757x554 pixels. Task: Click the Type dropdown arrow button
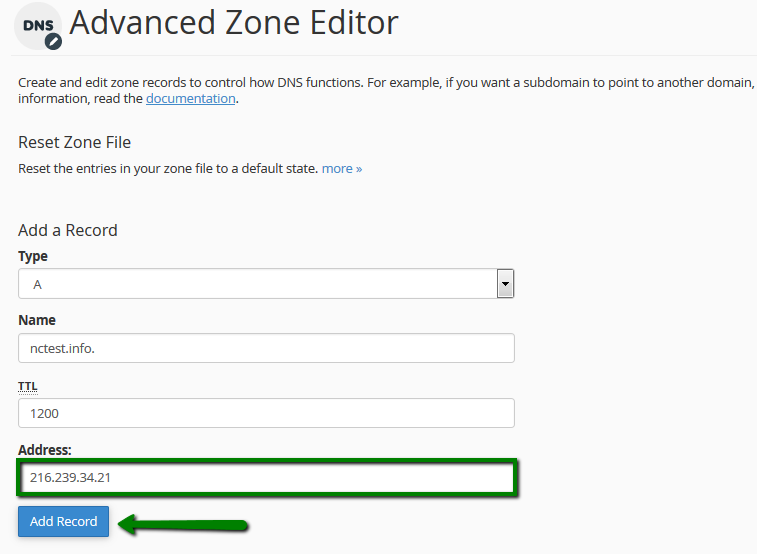pyautogui.click(x=505, y=284)
